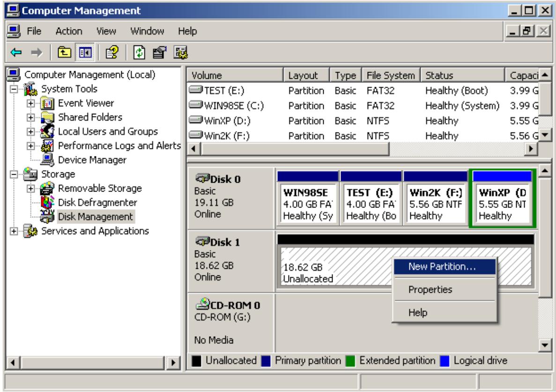Click the Disk 0 drive icon
This screenshot has height=392, width=556.
click(203, 178)
